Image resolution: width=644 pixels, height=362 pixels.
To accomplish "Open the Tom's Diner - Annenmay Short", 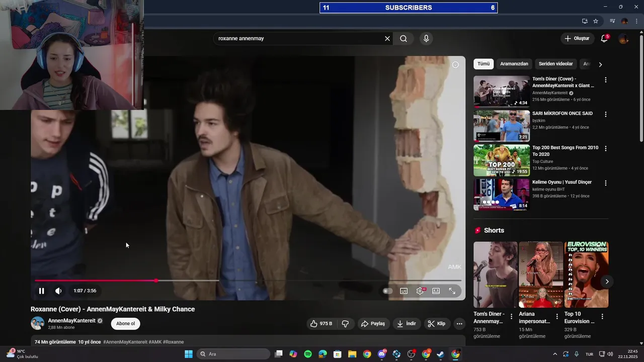I will click(495, 275).
